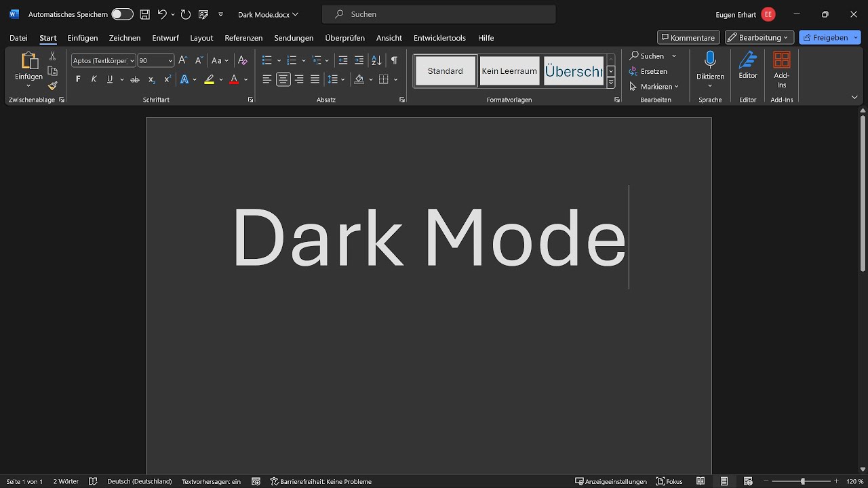The width and height of the screenshot is (868, 488).
Task: Toggle bold with the F button
Action: coord(78,79)
